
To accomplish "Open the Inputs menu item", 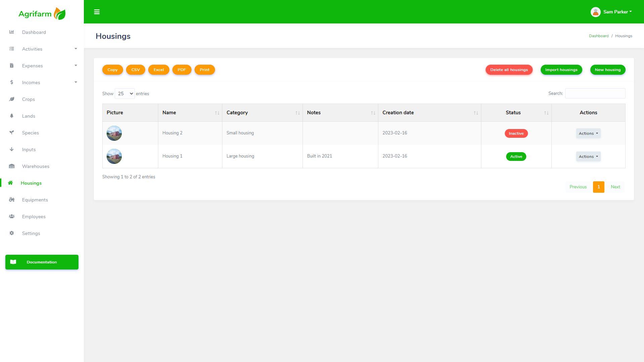I will point(29,149).
